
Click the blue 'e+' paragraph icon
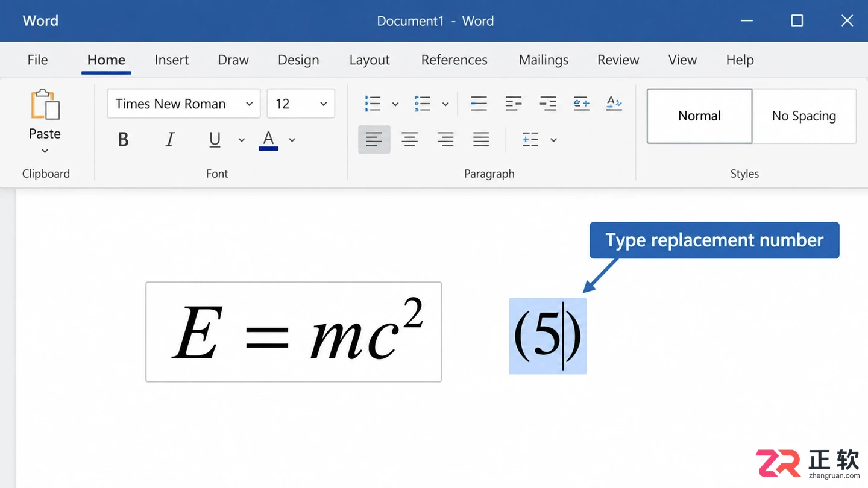coord(582,104)
